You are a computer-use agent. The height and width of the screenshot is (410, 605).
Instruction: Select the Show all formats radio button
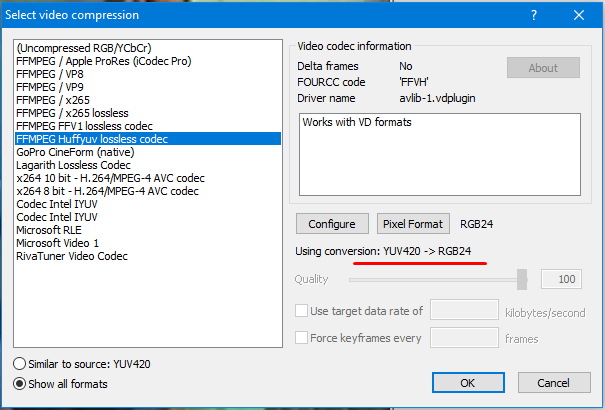[x=21, y=383]
